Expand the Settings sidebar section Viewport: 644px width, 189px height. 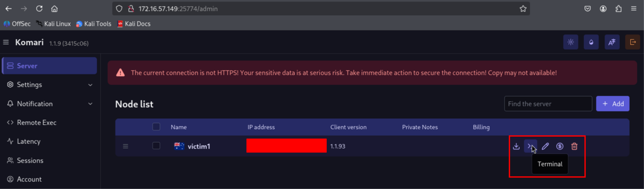pyautogui.click(x=49, y=85)
